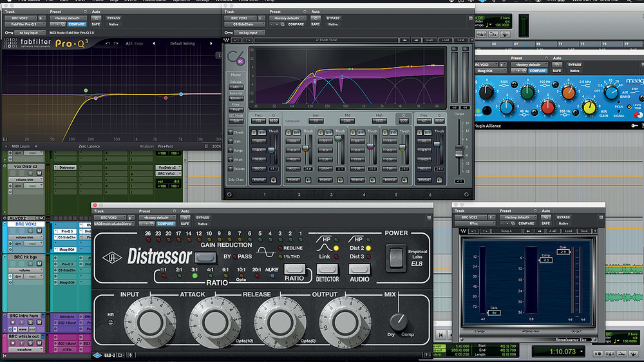Open the Pro-Q 3 factory default preset dropdown
Screen dimensions: 644x362
(69, 17)
